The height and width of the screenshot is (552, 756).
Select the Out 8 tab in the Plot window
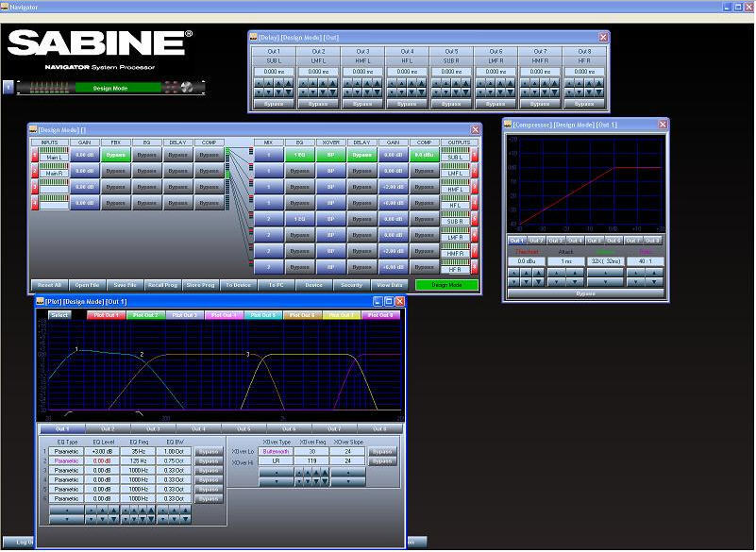coord(379,428)
